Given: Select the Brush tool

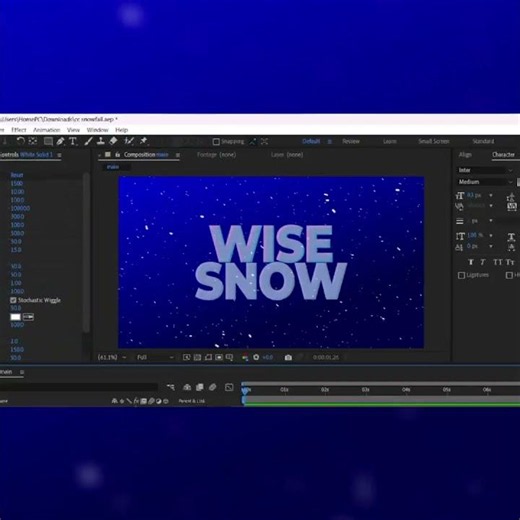Looking at the screenshot, I should [x=88, y=141].
